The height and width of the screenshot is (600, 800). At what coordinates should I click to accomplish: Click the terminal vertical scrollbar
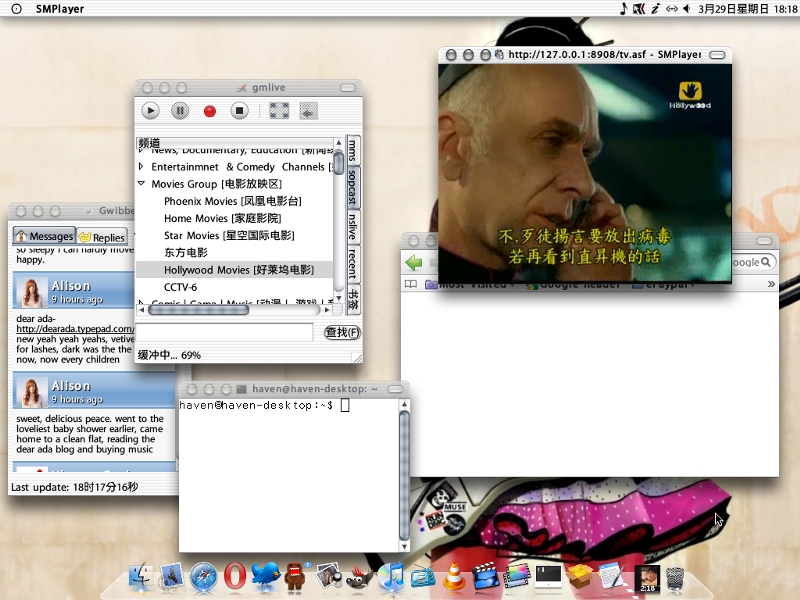tap(404, 475)
